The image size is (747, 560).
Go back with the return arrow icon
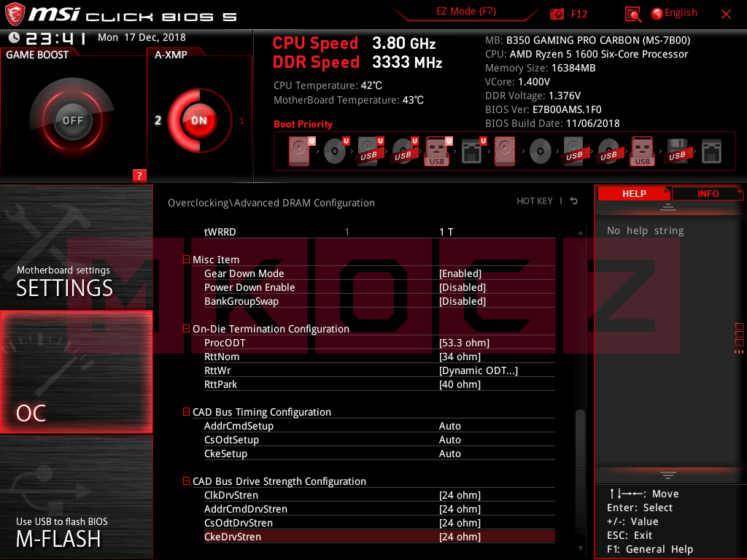[574, 201]
